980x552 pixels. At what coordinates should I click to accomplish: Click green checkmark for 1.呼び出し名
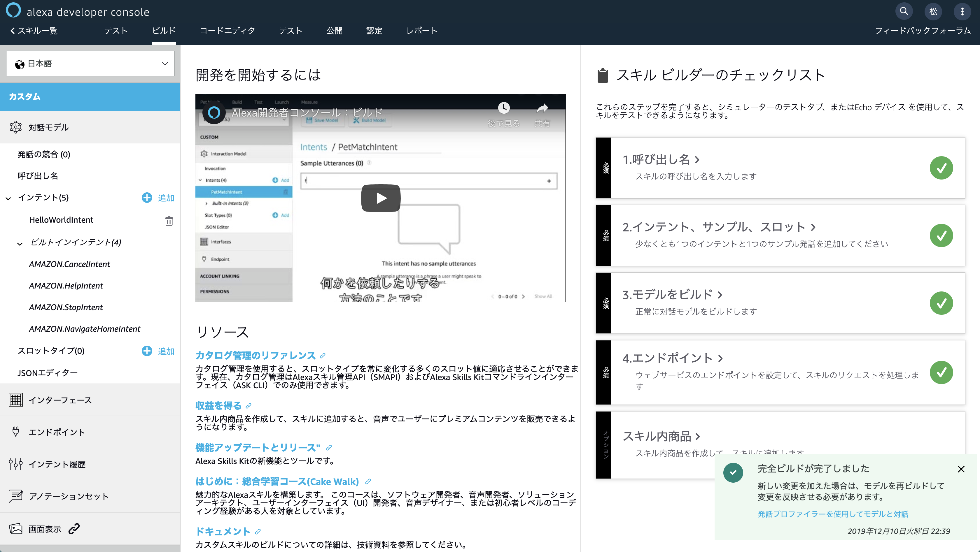(941, 168)
